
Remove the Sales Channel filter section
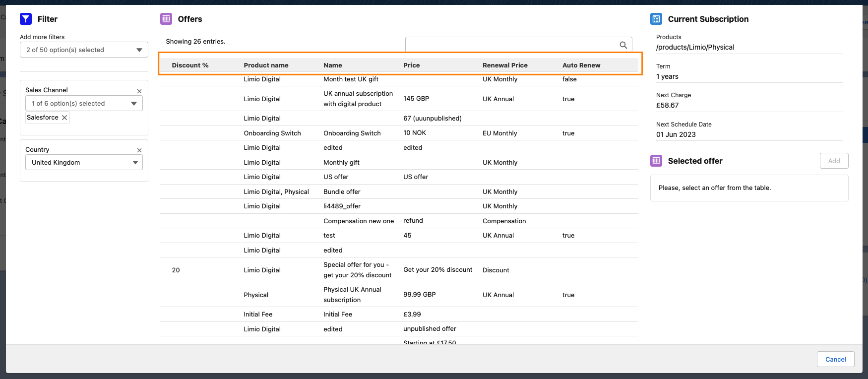click(x=139, y=91)
